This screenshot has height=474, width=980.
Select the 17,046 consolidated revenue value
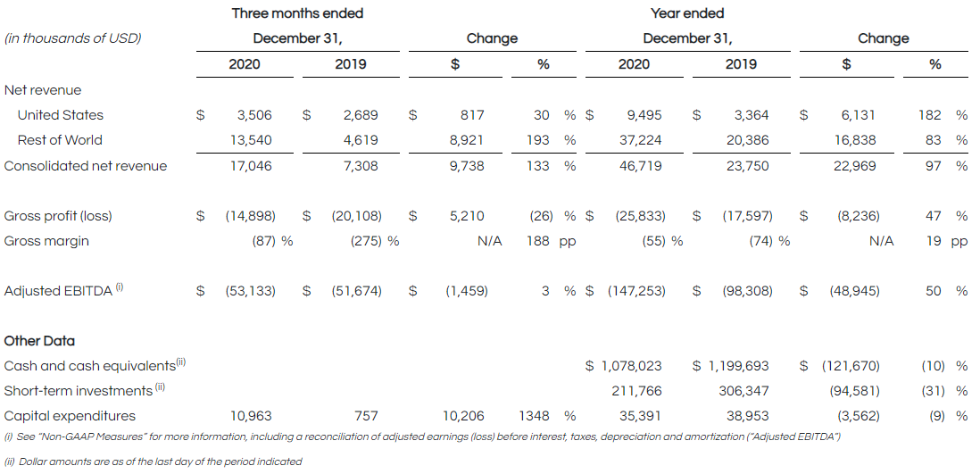pos(254,165)
